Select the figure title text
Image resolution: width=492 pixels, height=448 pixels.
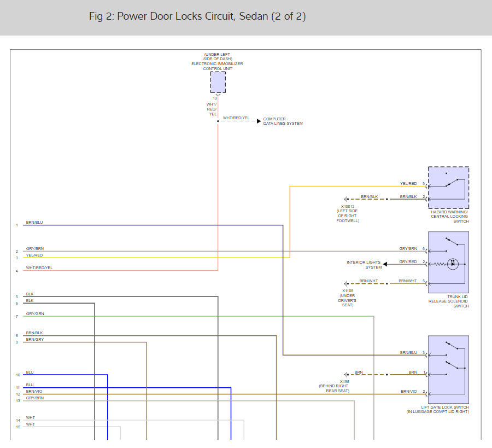(x=197, y=16)
